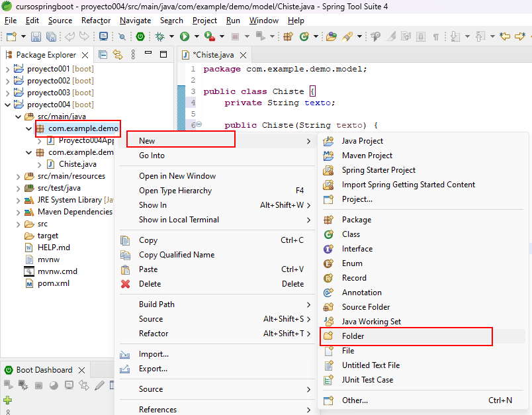Collapse the src/main/java source folder
The height and width of the screenshot is (415, 532).
[x=19, y=116]
